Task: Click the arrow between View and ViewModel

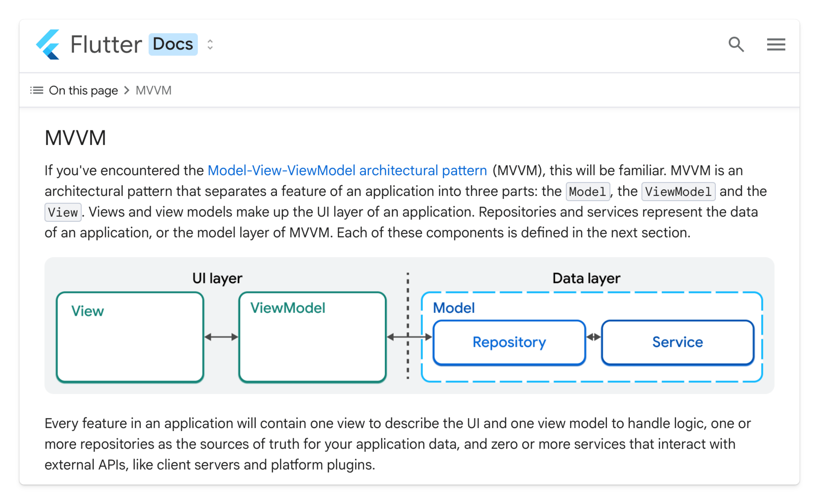Action: 221,337
